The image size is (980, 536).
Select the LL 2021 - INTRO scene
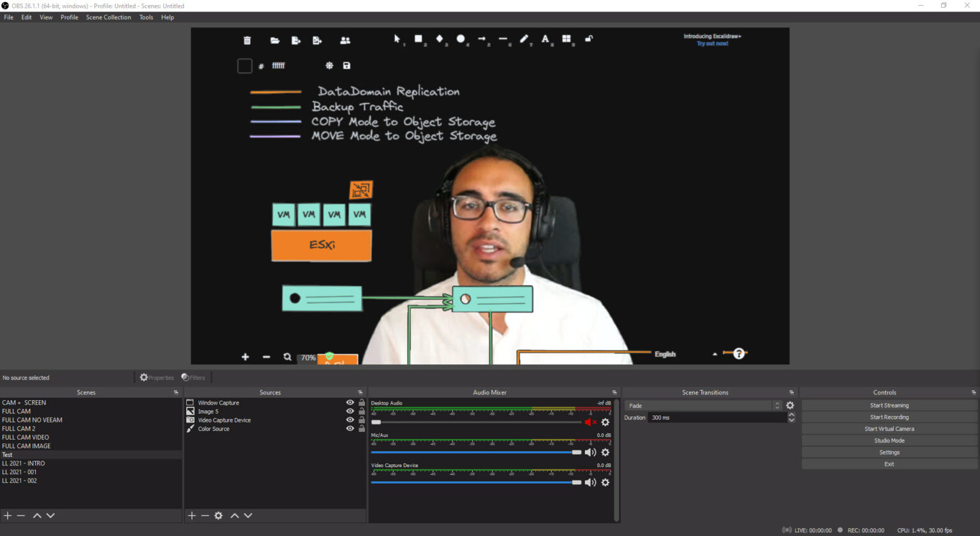click(x=24, y=463)
